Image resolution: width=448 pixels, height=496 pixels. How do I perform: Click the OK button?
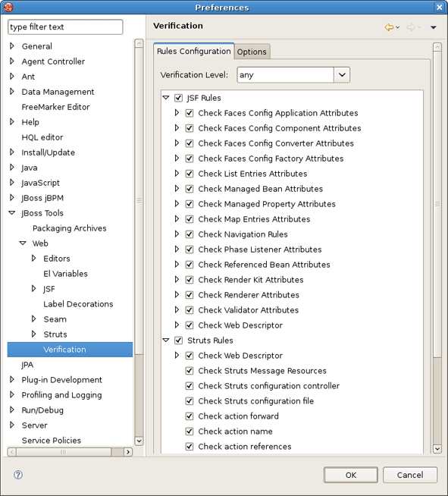coord(351,475)
